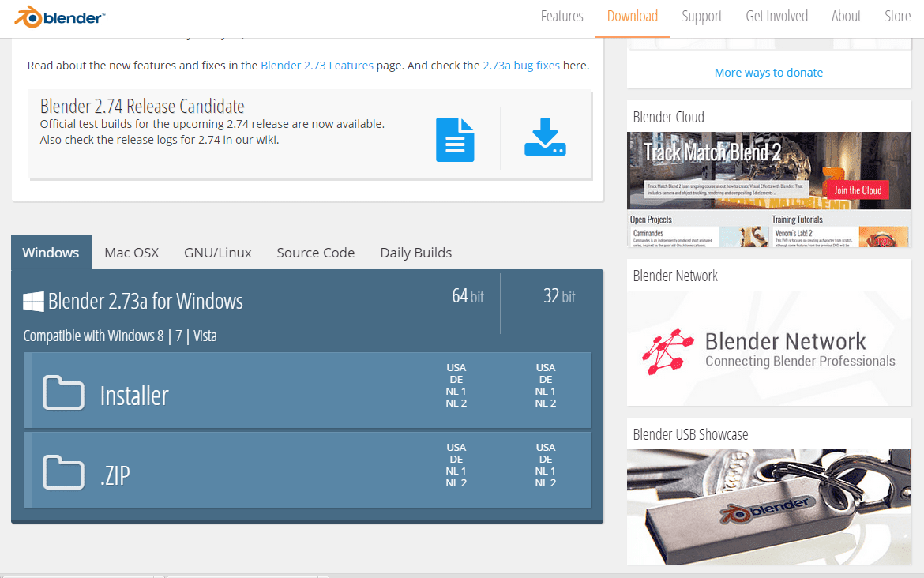Click the Open Projects label

pos(651,220)
